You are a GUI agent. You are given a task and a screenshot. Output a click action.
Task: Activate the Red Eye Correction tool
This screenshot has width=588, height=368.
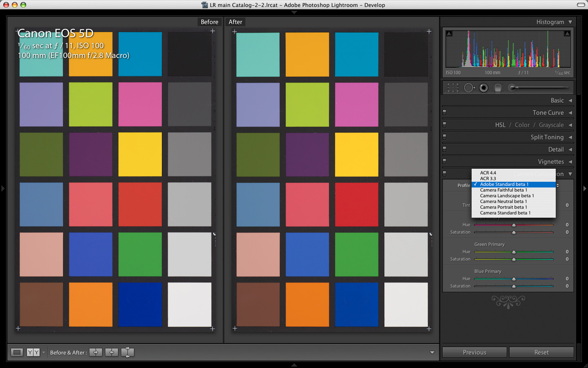tap(483, 87)
